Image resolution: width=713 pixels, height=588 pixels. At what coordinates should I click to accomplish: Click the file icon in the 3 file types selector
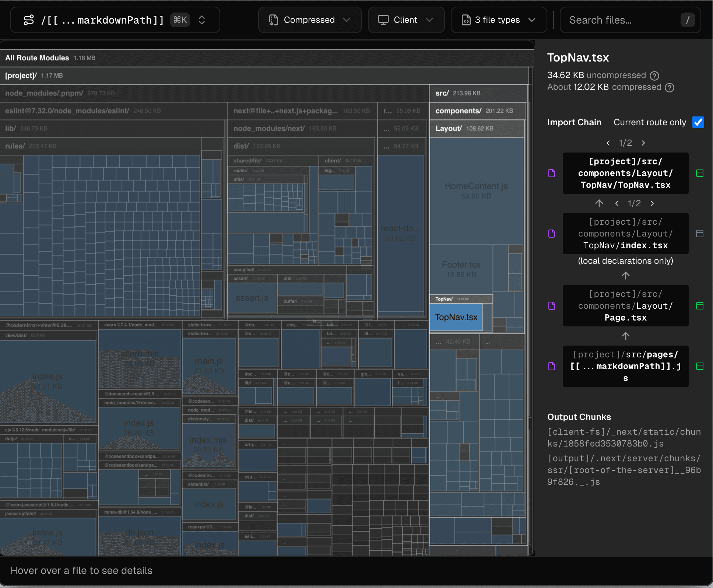point(467,20)
